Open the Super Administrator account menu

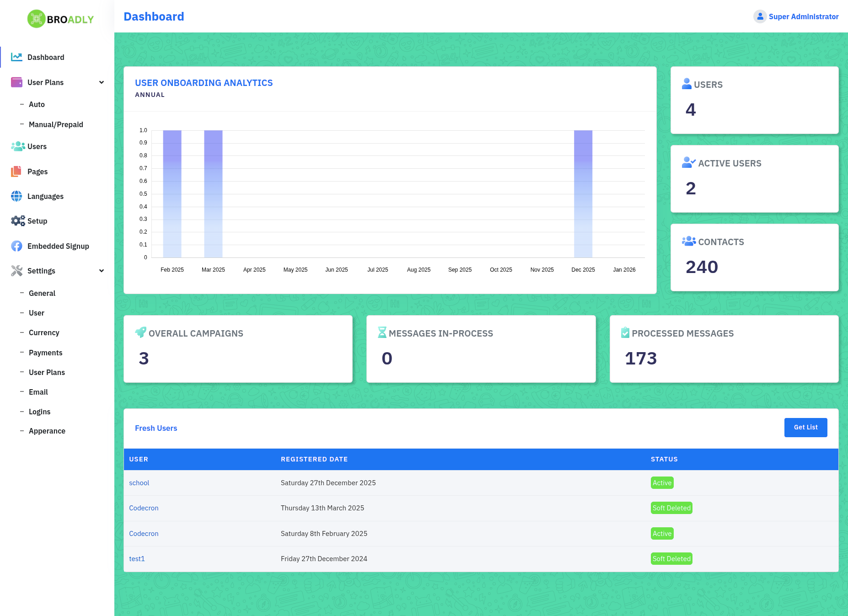click(796, 16)
